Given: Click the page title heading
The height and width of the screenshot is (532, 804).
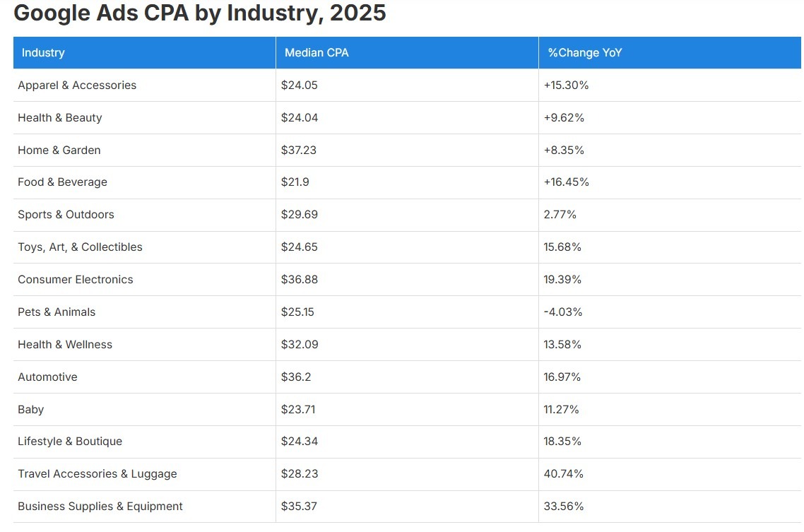Looking at the screenshot, I should [x=200, y=13].
